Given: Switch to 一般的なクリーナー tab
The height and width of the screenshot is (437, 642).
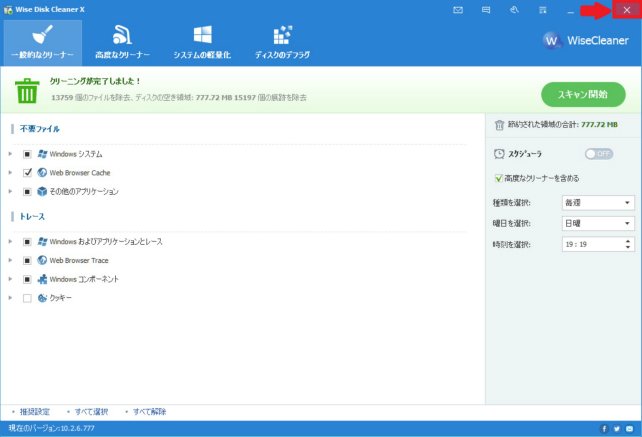Looking at the screenshot, I should (43, 43).
